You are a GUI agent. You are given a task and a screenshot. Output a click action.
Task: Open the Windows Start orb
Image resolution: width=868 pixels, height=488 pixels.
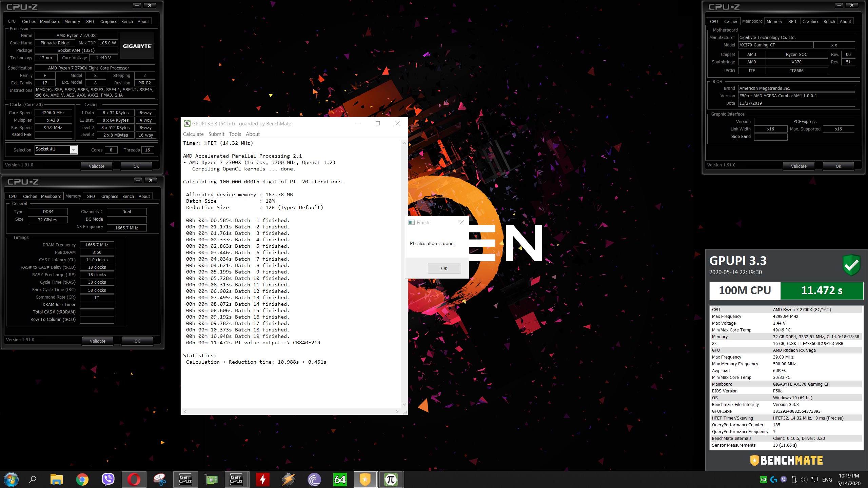tap(11, 480)
